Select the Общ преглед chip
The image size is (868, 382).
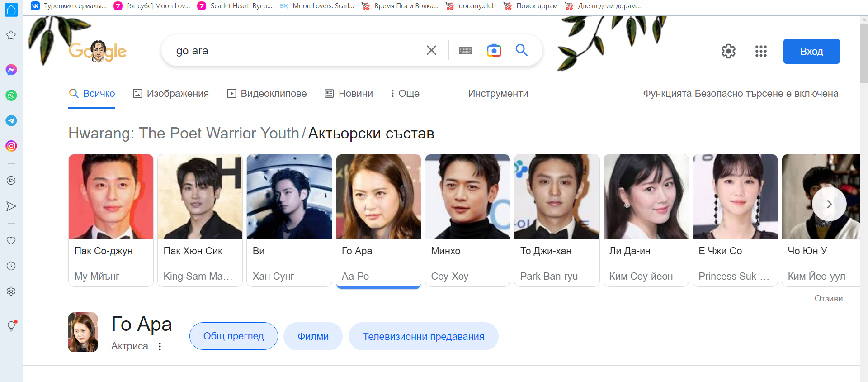click(x=233, y=336)
